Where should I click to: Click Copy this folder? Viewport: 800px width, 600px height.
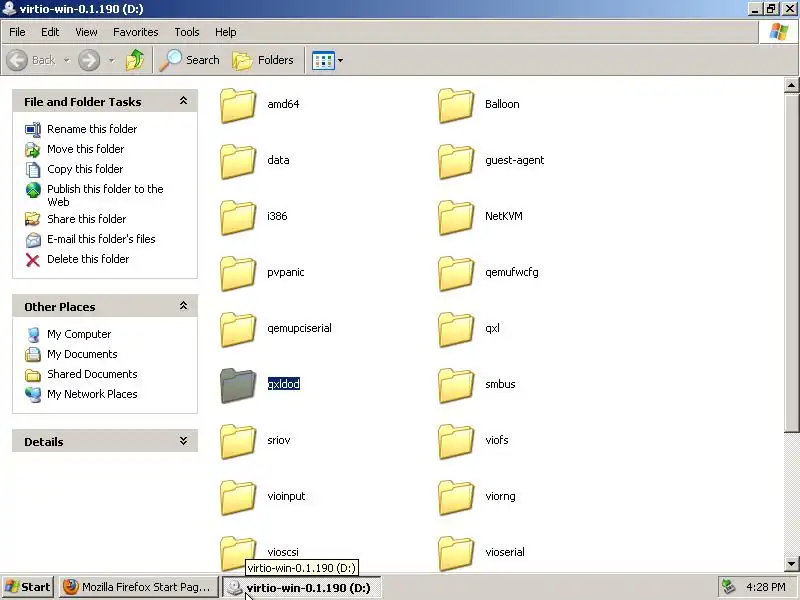(x=85, y=169)
